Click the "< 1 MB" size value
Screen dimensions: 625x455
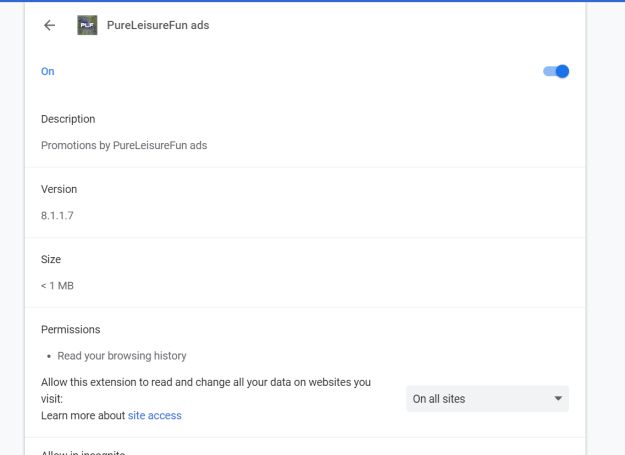coord(57,285)
